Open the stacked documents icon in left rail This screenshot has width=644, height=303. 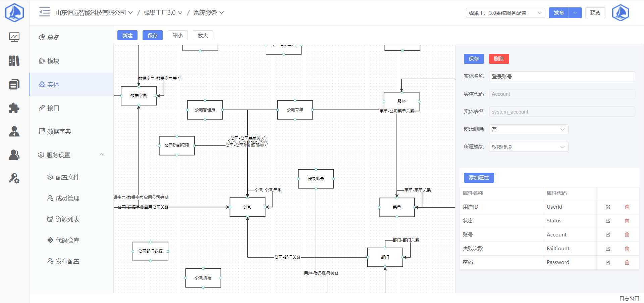coord(14,84)
